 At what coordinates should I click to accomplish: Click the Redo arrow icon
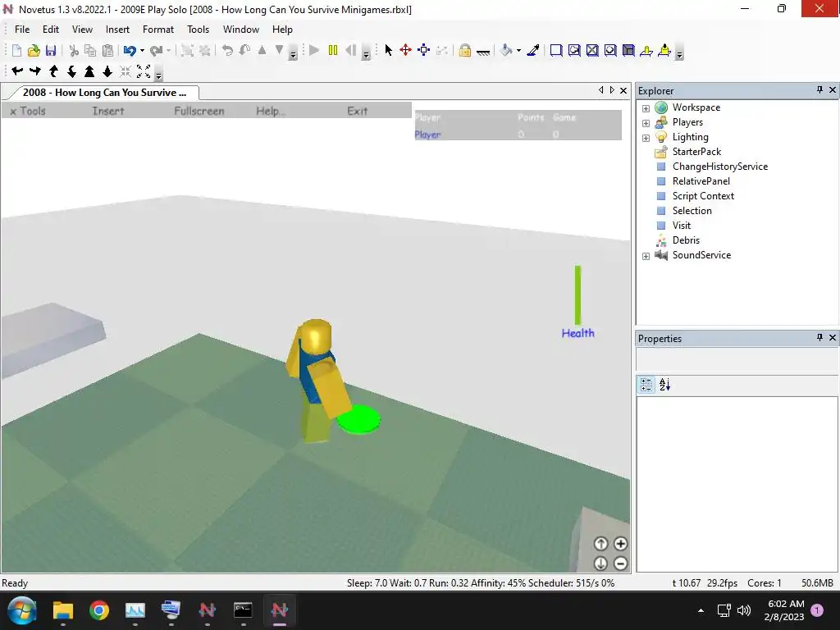[x=156, y=50]
